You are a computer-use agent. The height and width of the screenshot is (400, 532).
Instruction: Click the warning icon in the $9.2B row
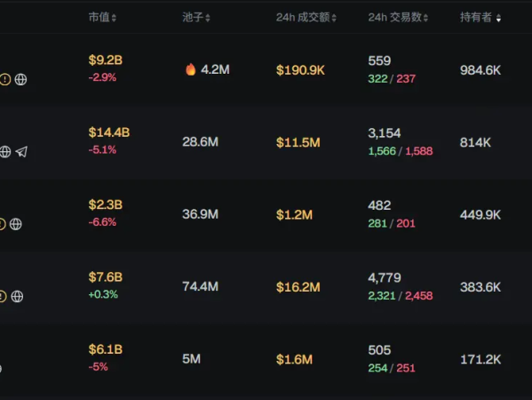[5, 79]
